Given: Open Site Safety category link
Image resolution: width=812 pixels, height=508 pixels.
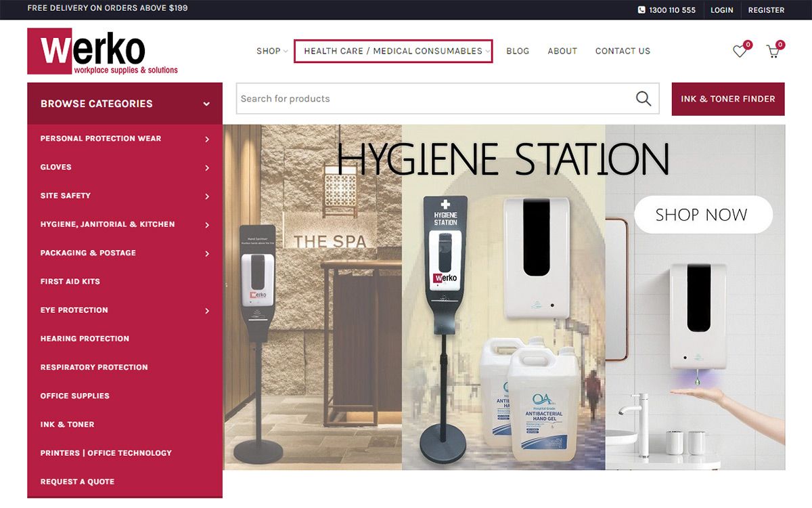Looking at the screenshot, I should click(66, 195).
